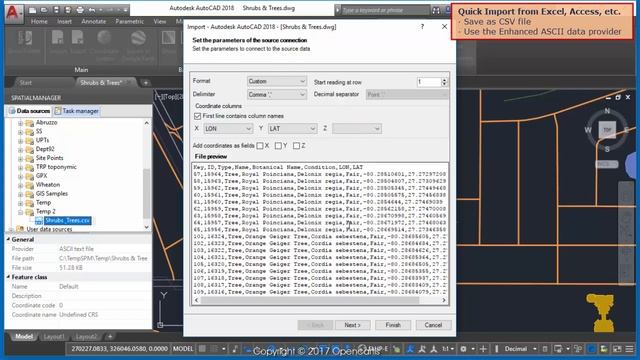
Task: Click the Save quick access icon
Action: [x=56, y=10]
